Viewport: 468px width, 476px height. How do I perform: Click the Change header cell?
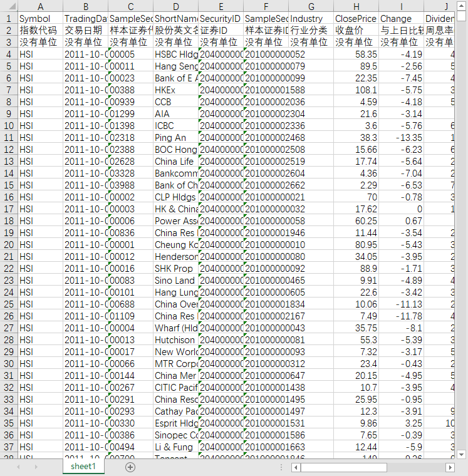(x=401, y=19)
